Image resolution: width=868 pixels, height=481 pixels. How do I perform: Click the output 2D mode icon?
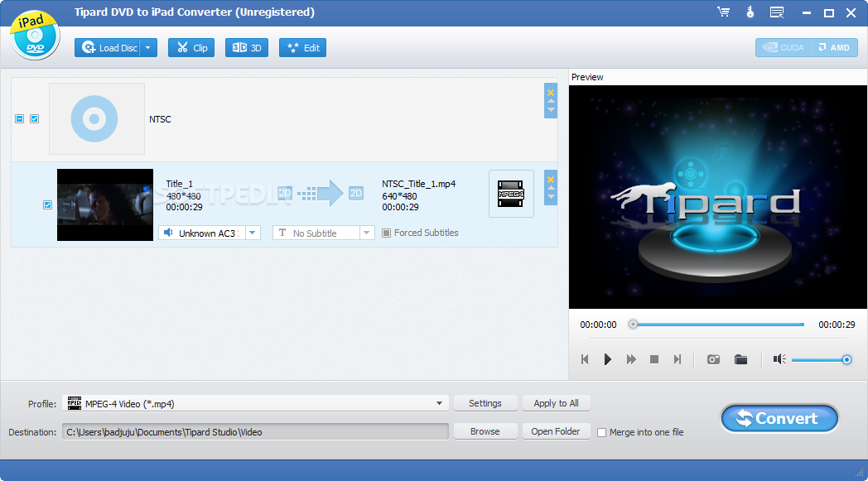point(356,193)
